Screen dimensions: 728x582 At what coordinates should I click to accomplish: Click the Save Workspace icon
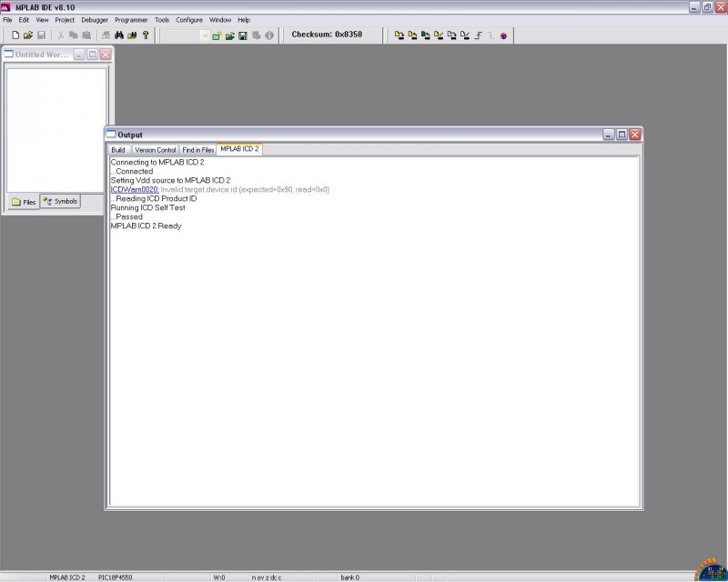(243, 35)
